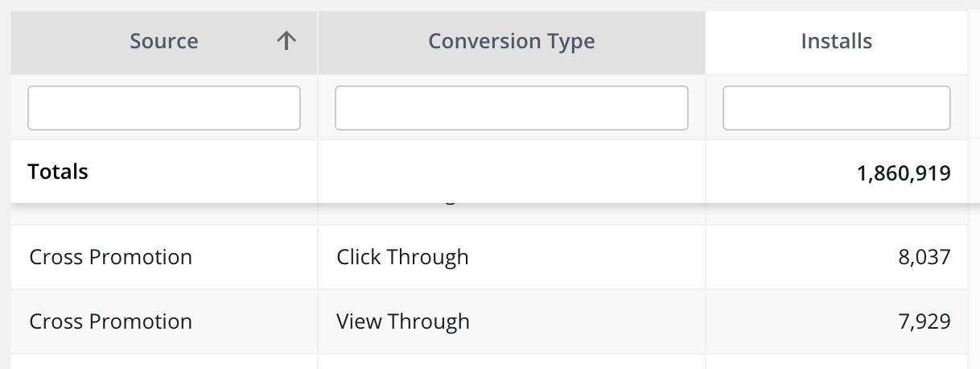Viewport: 980px width, 369px height.
Task: Select the View Through conversion type cell
Action: coord(403,322)
